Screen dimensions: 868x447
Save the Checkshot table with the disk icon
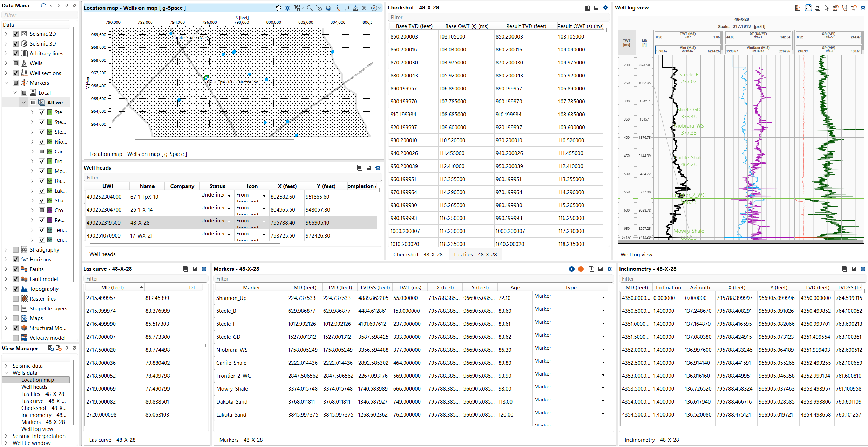click(x=596, y=8)
